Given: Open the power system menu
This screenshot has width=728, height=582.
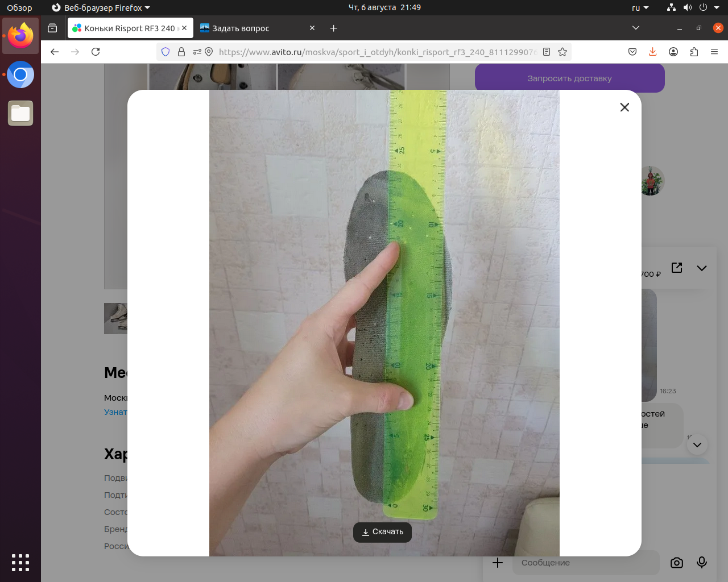Looking at the screenshot, I should tap(703, 7).
